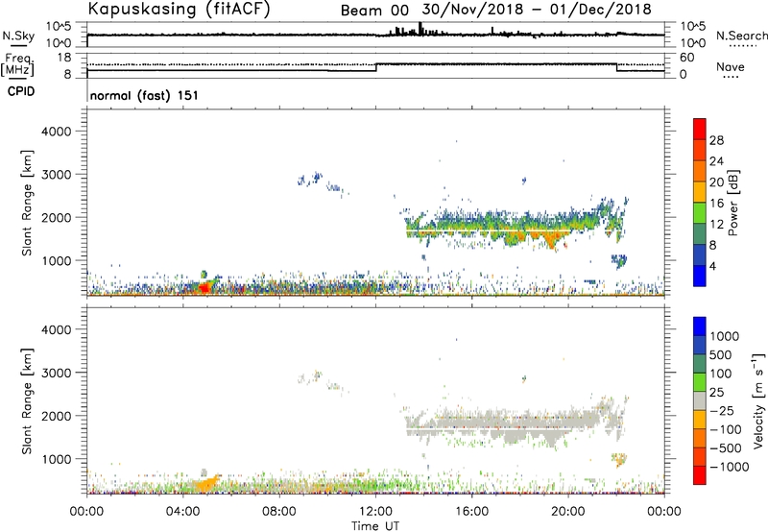Click the "16:00" time tick label

(471, 512)
